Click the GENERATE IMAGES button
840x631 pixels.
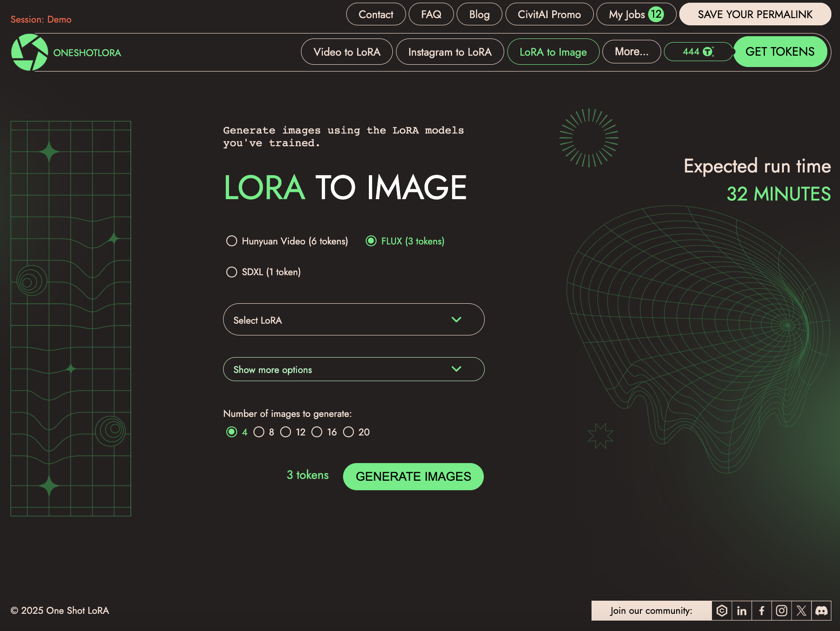coord(413,476)
